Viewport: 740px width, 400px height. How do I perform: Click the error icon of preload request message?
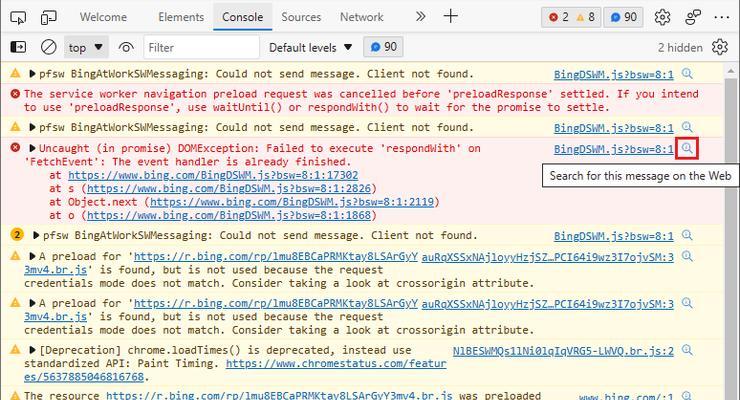[15, 94]
